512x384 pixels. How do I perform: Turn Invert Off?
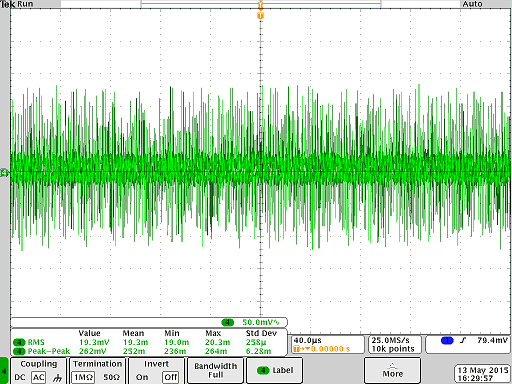point(170,377)
